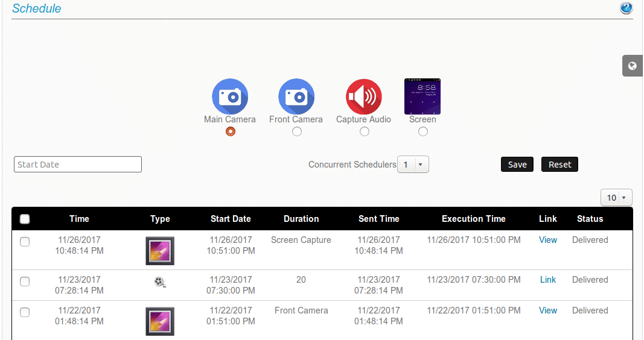This screenshot has height=340, width=644.
Task: Click the Schedule page heading
Action: point(37,8)
